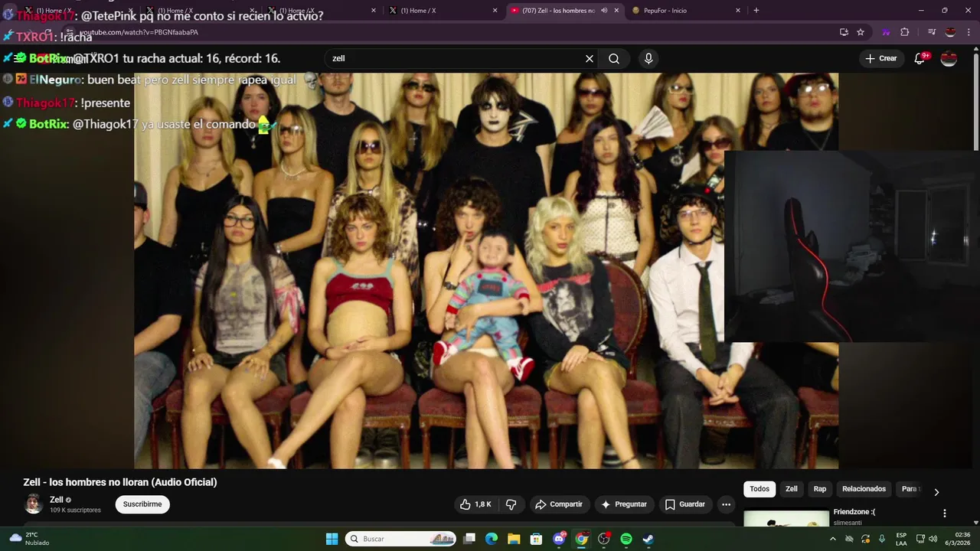The width and height of the screenshot is (980, 551).
Task: Open options menu for Friendzone :( video
Action: (x=944, y=514)
